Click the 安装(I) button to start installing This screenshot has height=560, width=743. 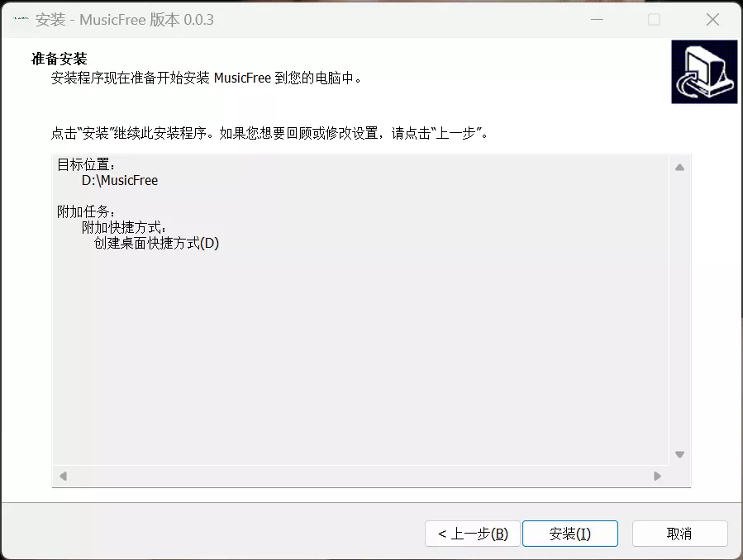point(570,534)
